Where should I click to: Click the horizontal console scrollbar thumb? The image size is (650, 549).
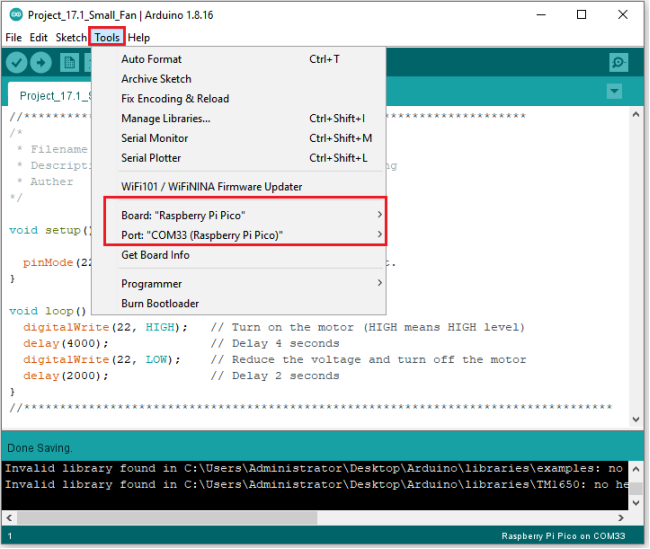(x=167, y=517)
